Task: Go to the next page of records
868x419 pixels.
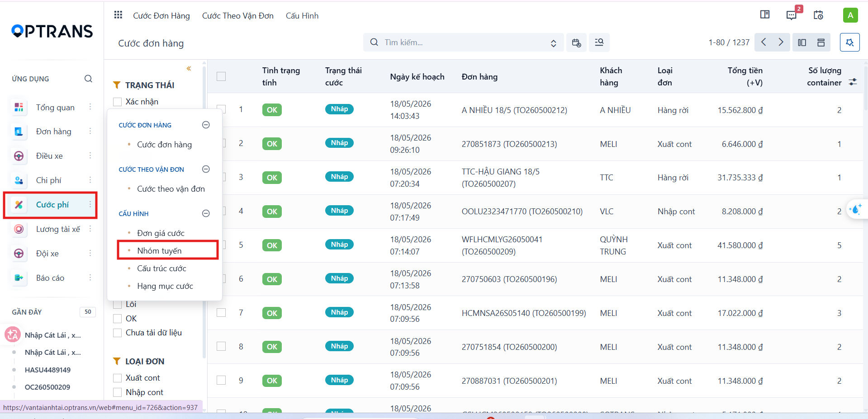Action: [x=781, y=42]
